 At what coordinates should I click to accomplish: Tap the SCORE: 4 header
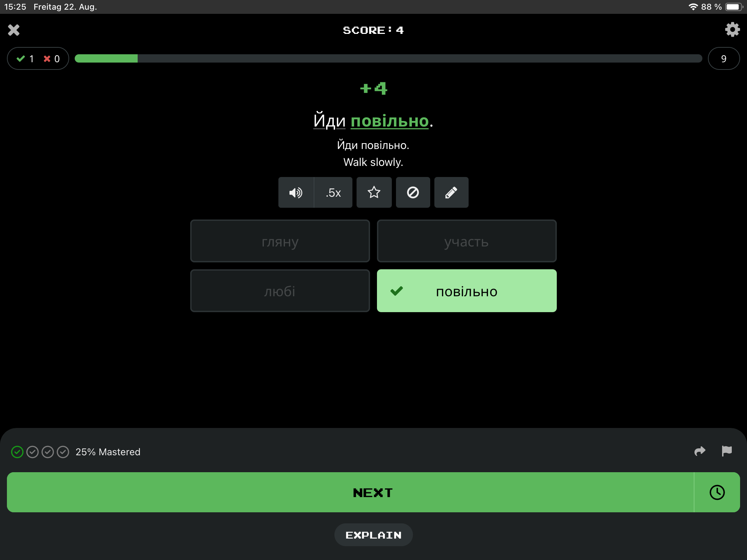tap(373, 30)
